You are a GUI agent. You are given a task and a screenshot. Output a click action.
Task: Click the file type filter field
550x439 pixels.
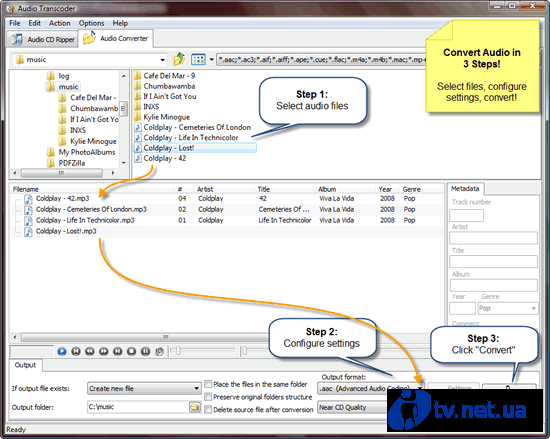[321, 60]
